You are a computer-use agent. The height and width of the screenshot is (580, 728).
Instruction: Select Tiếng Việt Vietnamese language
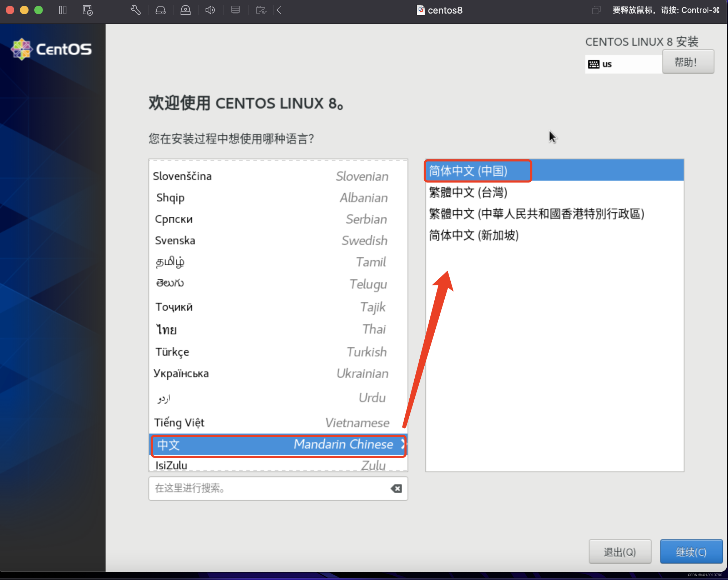(278, 422)
